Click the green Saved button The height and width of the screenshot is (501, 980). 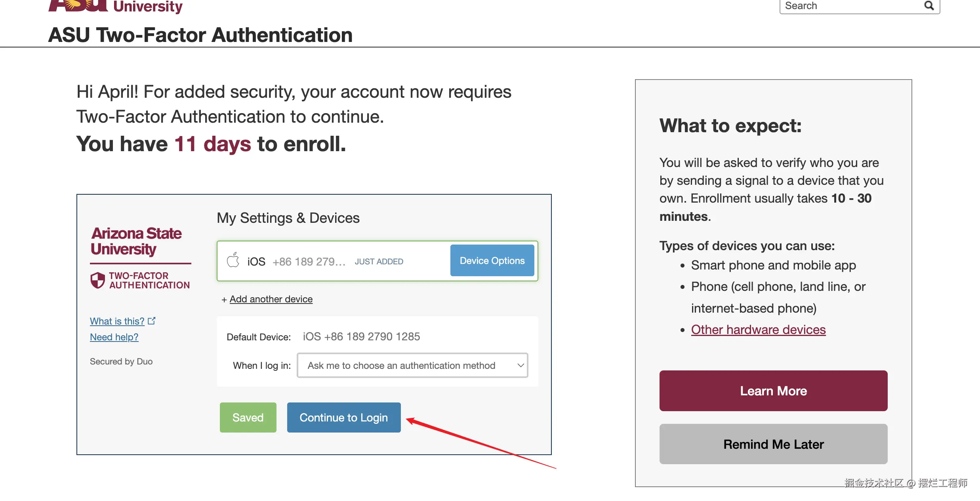[248, 417]
